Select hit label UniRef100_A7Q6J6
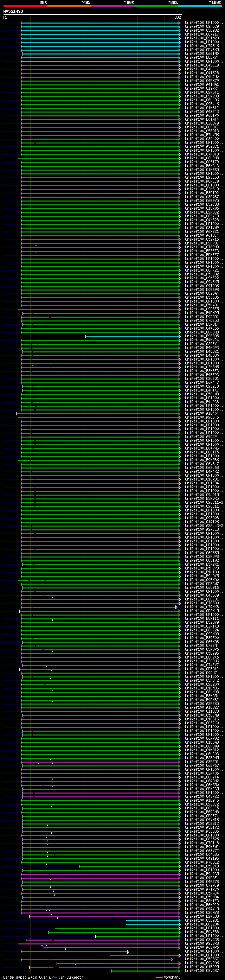The width and height of the screenshot is (225, 980). tap(202, 46)
